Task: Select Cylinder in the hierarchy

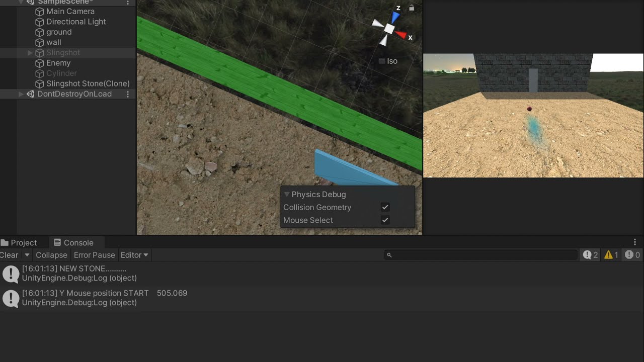Action: (x=61, y=73)
